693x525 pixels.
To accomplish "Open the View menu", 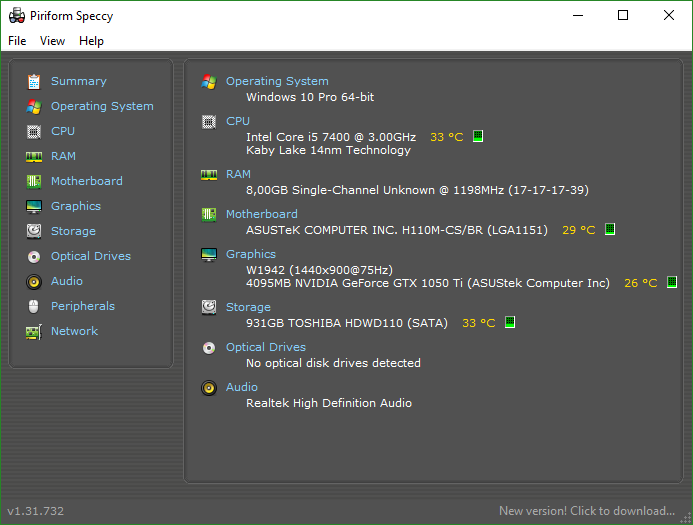I will 53,41.
